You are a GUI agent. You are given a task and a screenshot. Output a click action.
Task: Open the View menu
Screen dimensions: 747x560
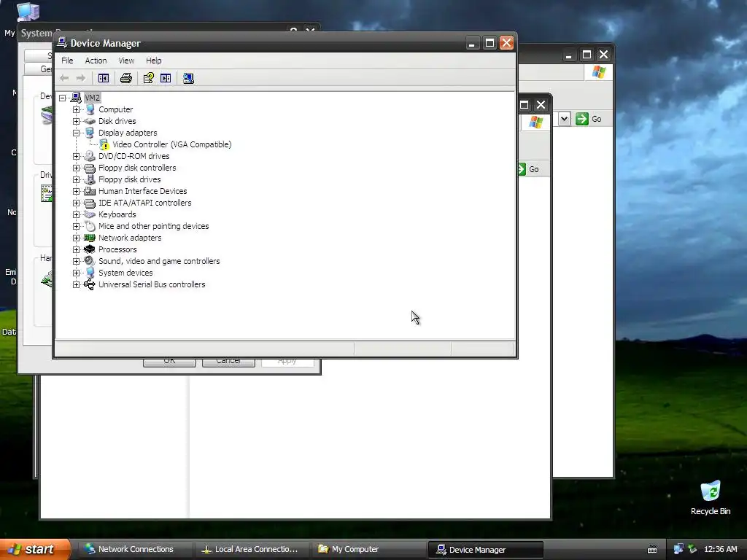click(126, 61)
